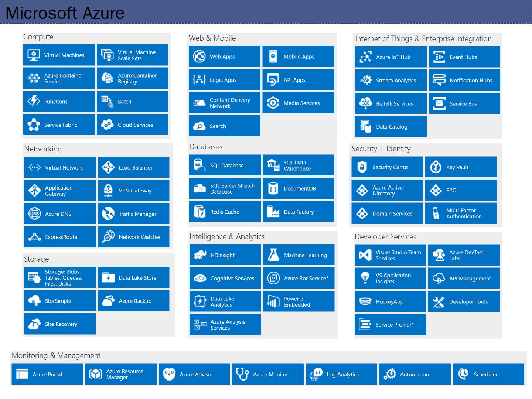Open the Virtual Machine Scale Sets tile

click(133, 55)
